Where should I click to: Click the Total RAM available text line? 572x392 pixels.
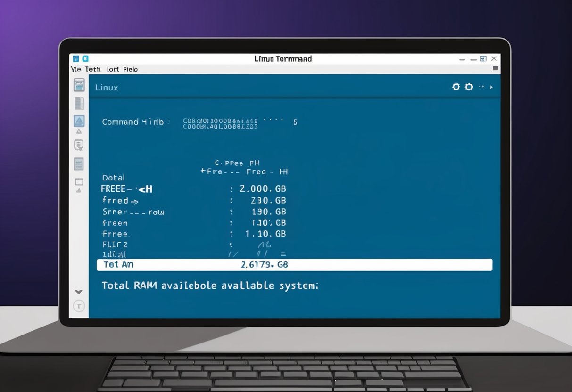coord(209,286)
